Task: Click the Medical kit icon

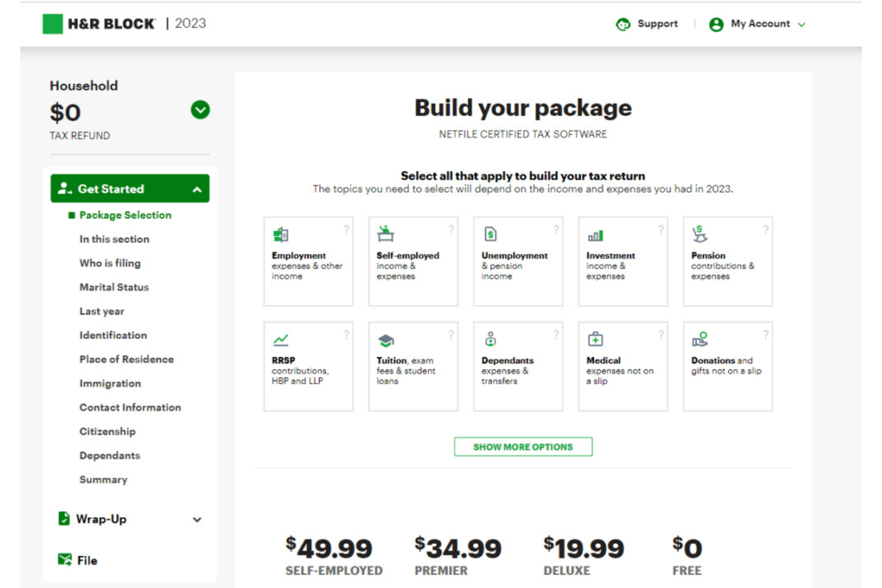Action: tap(595, 339)
